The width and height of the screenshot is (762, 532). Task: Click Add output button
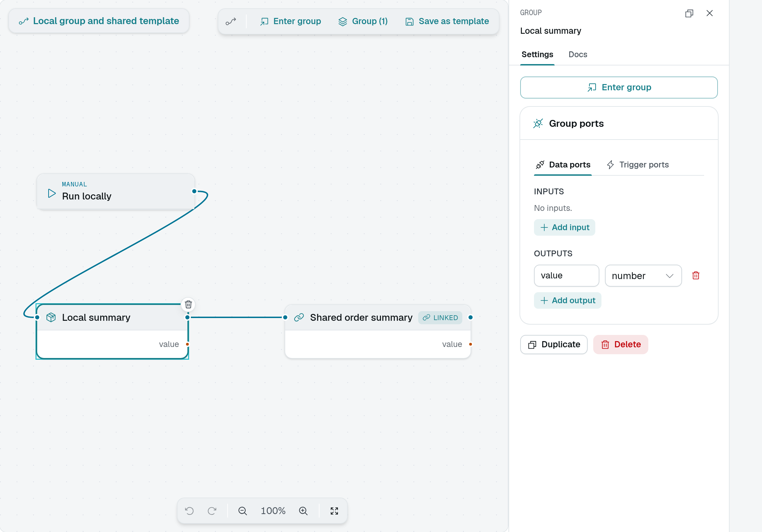(568, 300)
